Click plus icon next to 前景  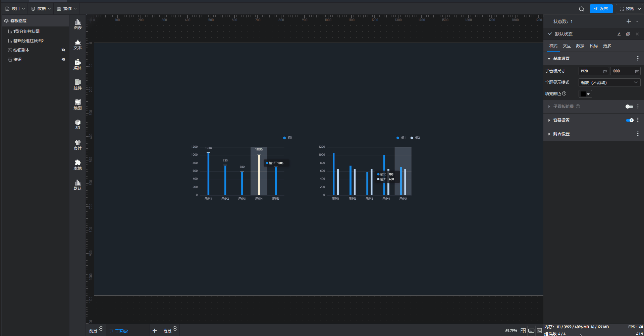[101, 329]
